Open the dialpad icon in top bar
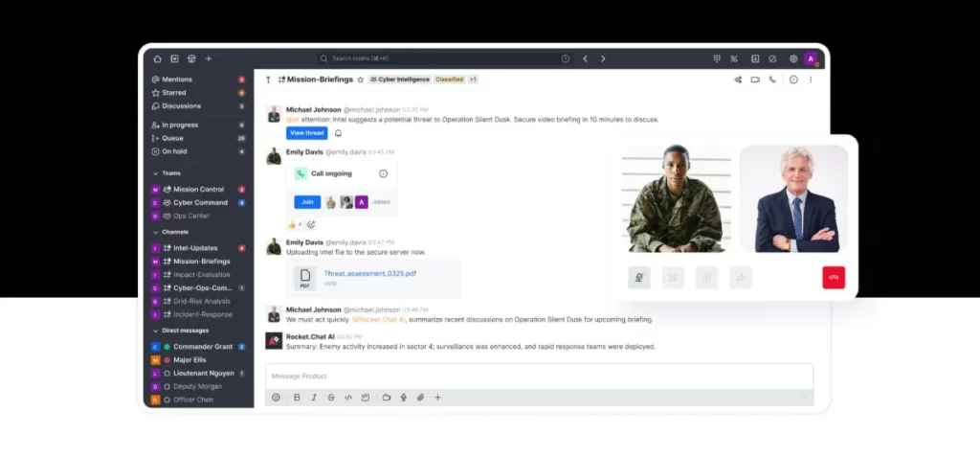980x457 pixels. (717, 58)
